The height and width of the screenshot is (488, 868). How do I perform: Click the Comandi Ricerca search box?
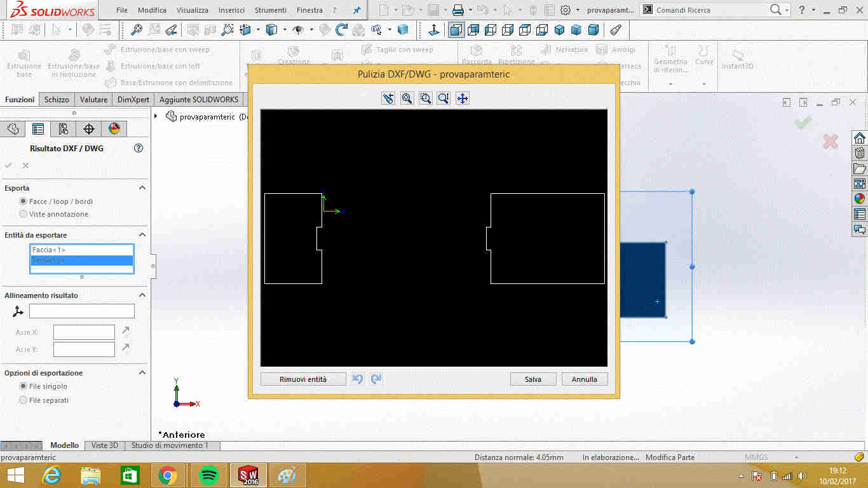(710, 10)
